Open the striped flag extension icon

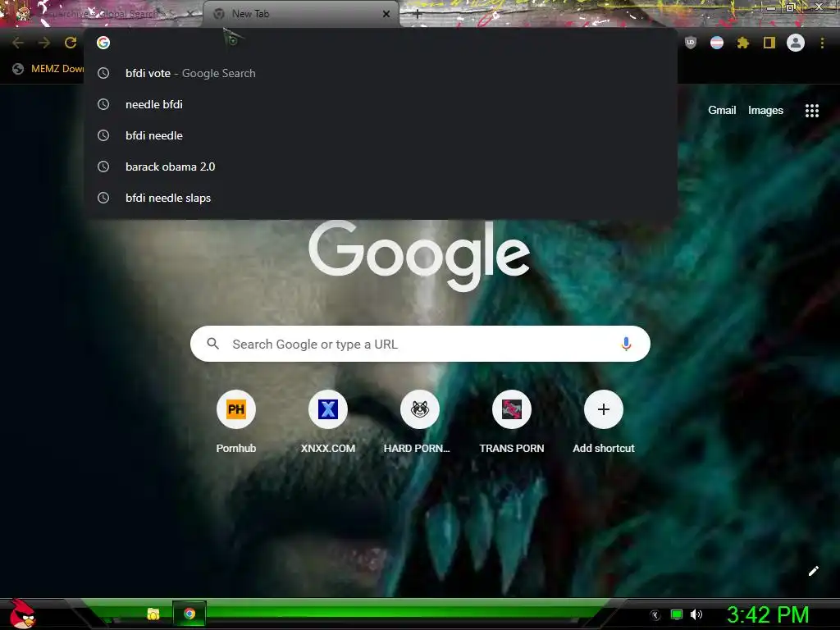(x=717, y=43)
